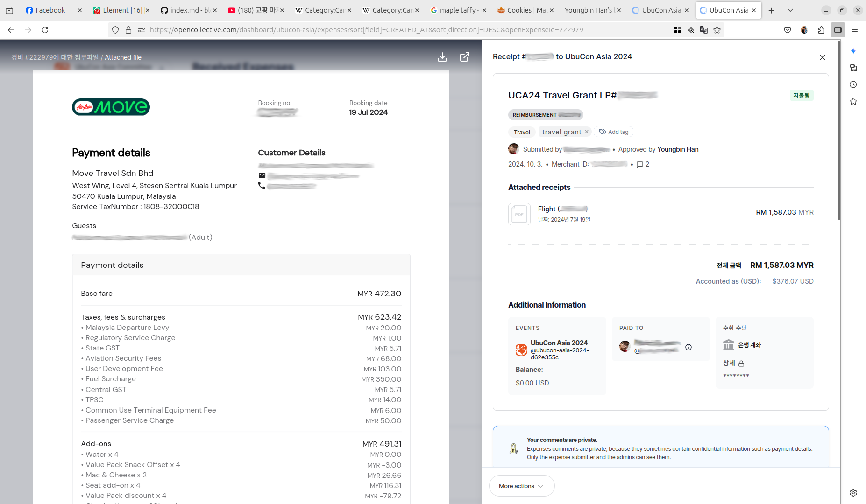Expand the More actions dropdown
866x504 pixels.
point(521,486)
